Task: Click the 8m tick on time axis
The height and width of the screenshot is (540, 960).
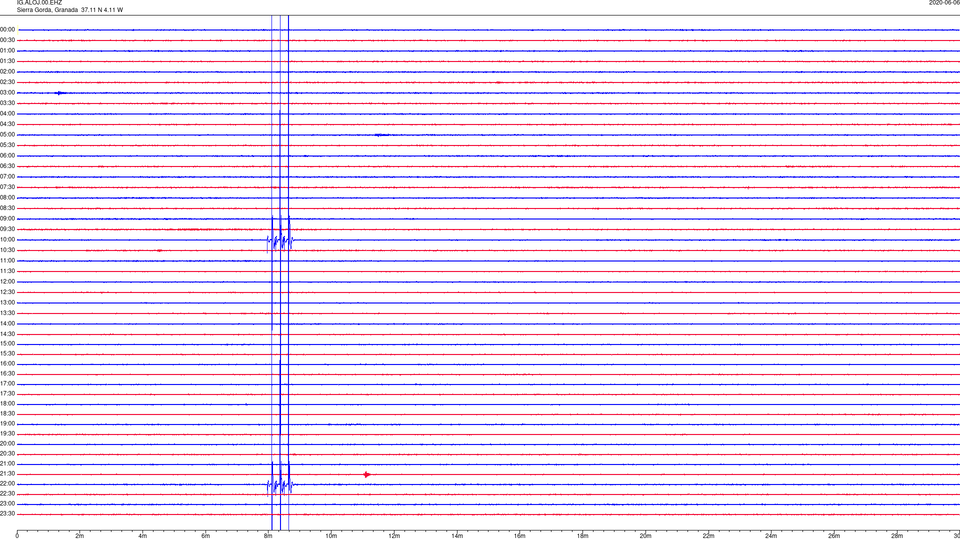Action: click(268, 536)
